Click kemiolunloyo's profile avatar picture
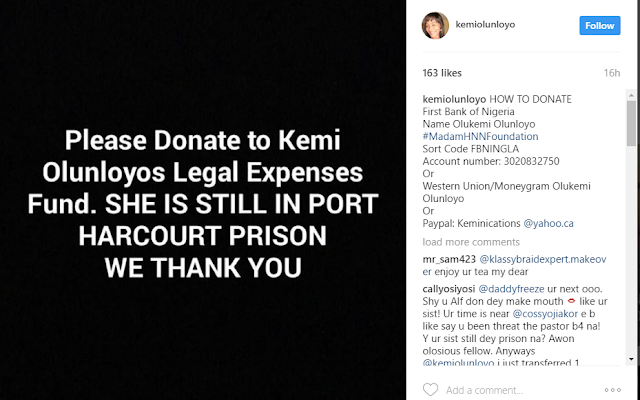The width and height of the screenshot is (640, 400). pos(435,23)
